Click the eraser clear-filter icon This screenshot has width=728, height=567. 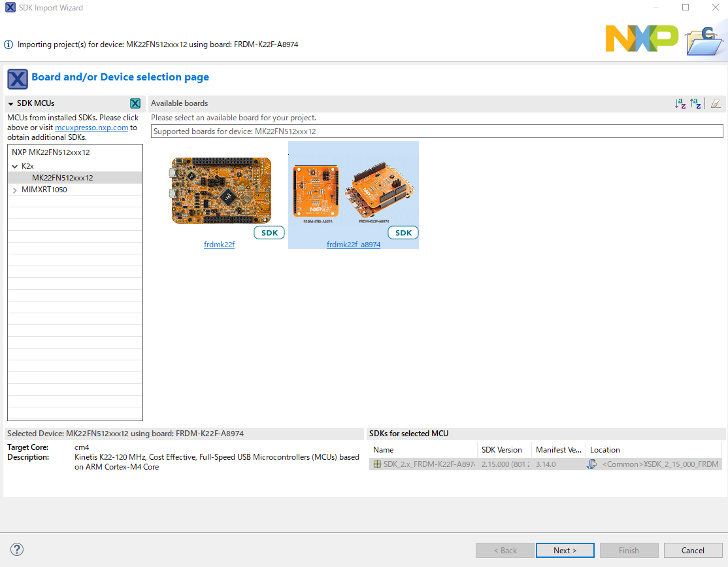716,103
